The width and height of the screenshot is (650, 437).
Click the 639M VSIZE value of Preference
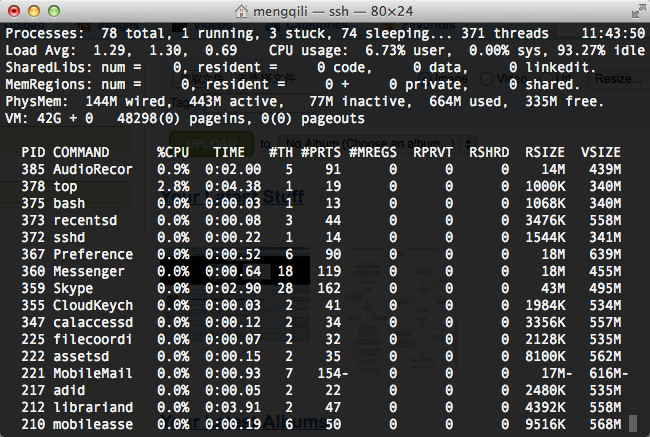(605, 254)
